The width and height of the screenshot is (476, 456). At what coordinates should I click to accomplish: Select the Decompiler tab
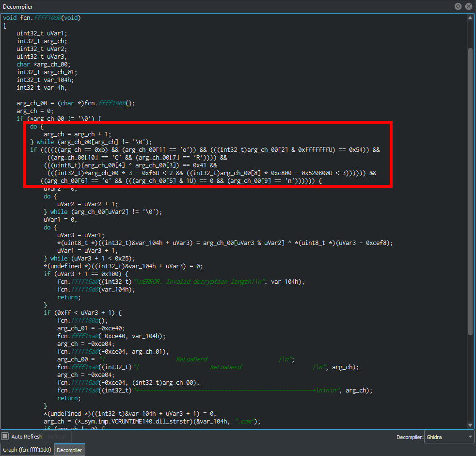[69, 450]
